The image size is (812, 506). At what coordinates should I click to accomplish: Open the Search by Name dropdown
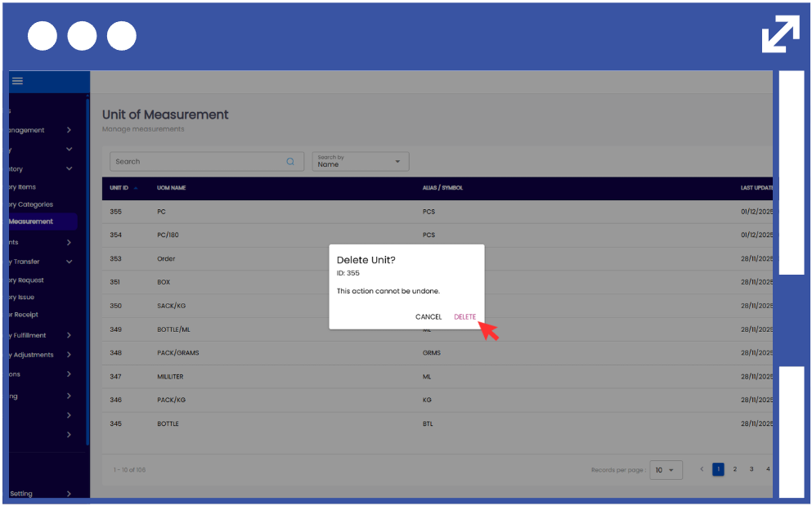361,161
